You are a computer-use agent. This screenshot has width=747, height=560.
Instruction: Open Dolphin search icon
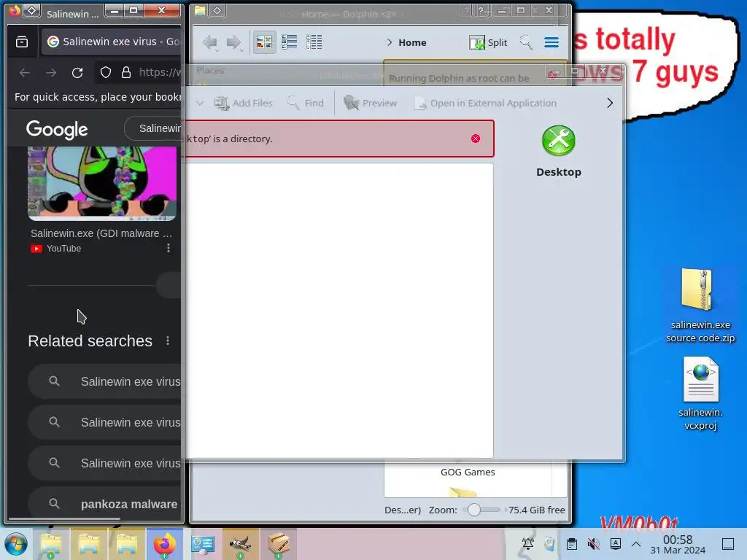pos(526,42)
